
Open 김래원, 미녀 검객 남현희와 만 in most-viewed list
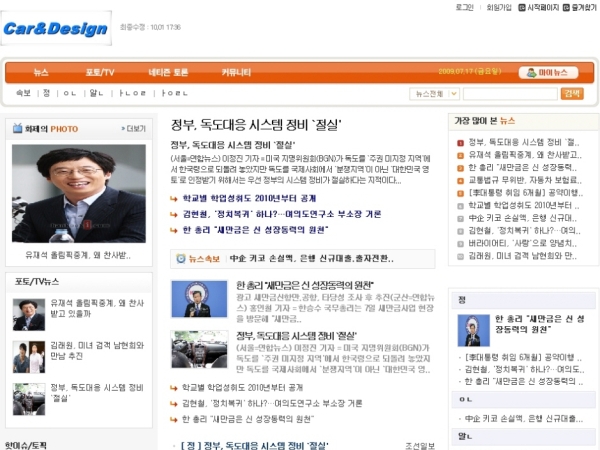tap(523, 256)
